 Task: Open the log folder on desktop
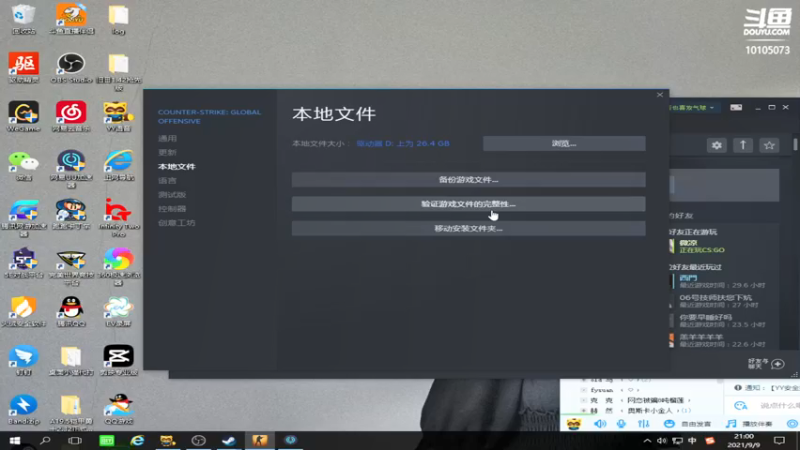[118, 20]
